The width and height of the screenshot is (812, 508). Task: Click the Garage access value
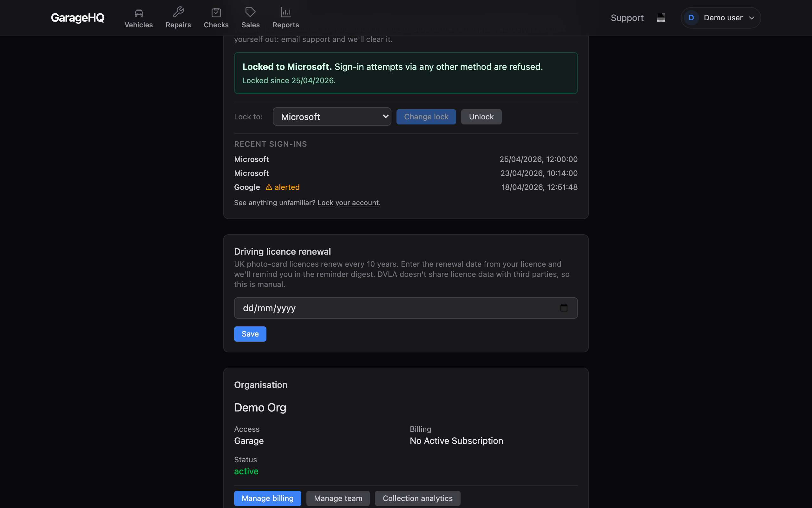click(249, 441)
